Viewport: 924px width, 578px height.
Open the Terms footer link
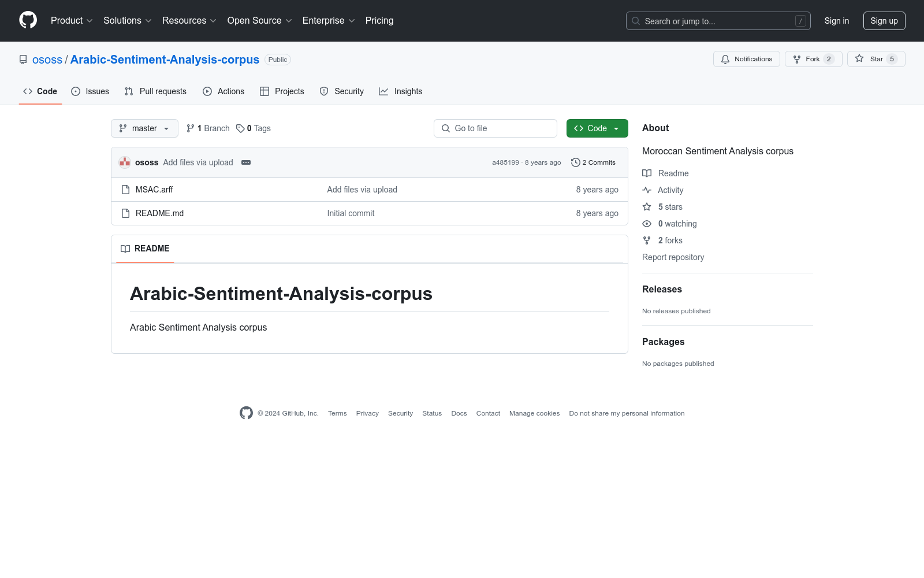pyautogui.click(x=337, y=413)
